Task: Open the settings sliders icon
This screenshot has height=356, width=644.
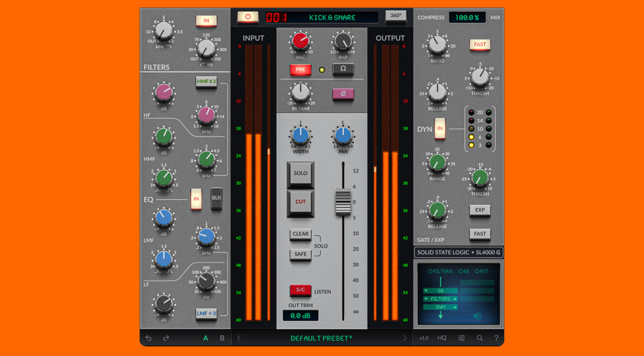Action: click(461, 338)
